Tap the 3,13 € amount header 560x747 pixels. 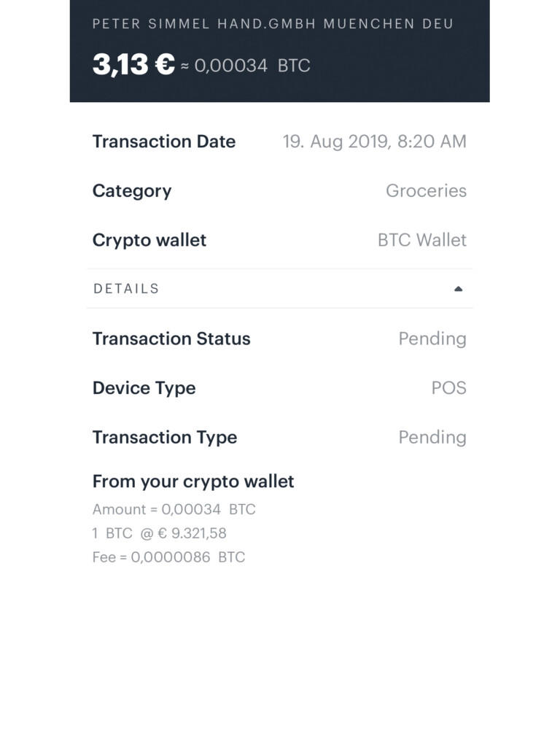[x=134, y=64]
